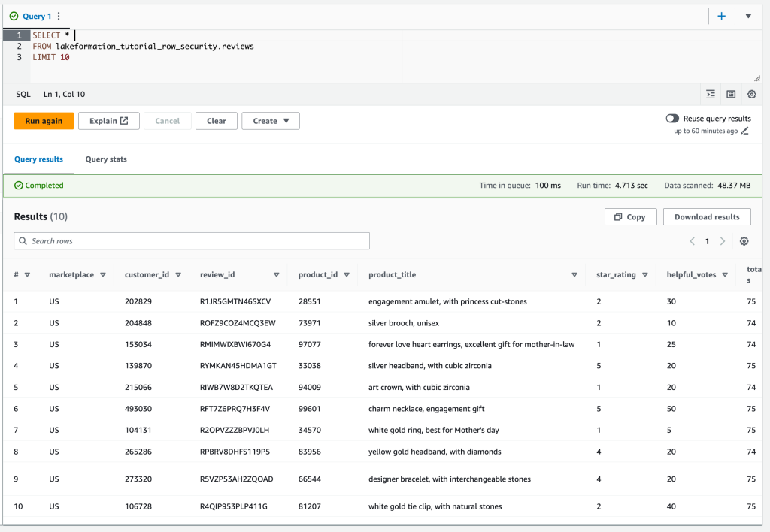Sort by star_rating column

pyautogui.click(x=616, y=275)
